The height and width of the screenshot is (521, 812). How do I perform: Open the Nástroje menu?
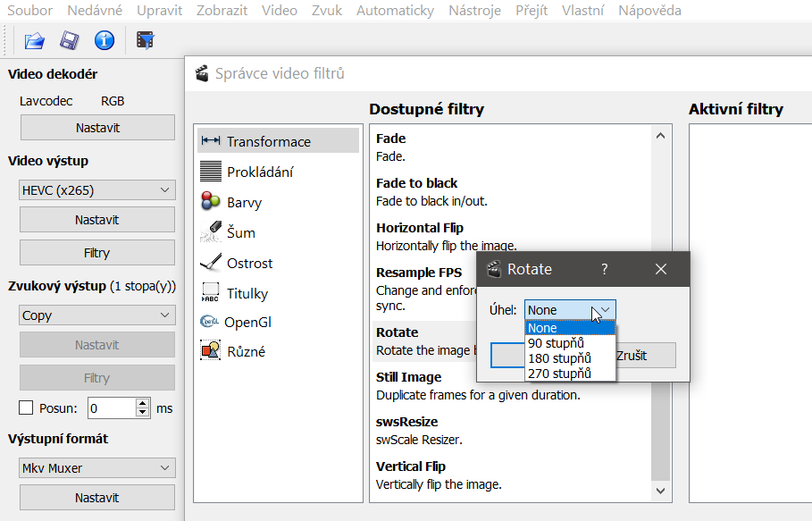tap(475, 11)
